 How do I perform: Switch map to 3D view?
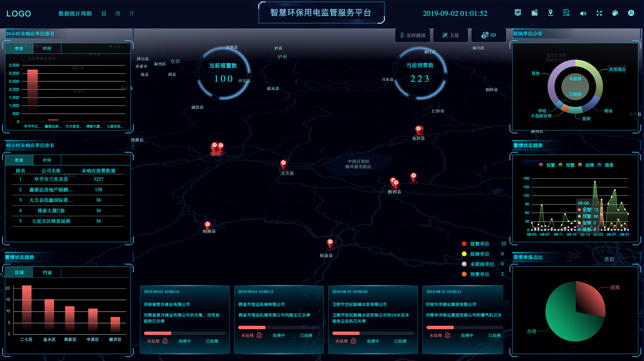(488, 35)
